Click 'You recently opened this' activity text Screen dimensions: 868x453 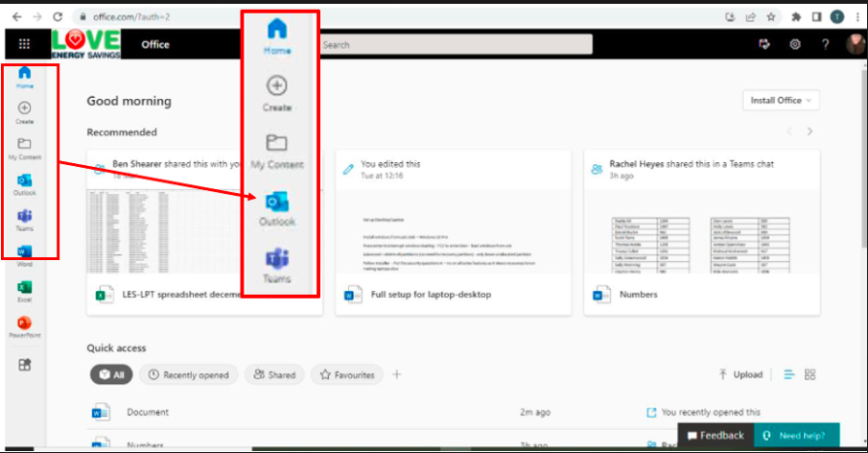[x=711, y=412]
